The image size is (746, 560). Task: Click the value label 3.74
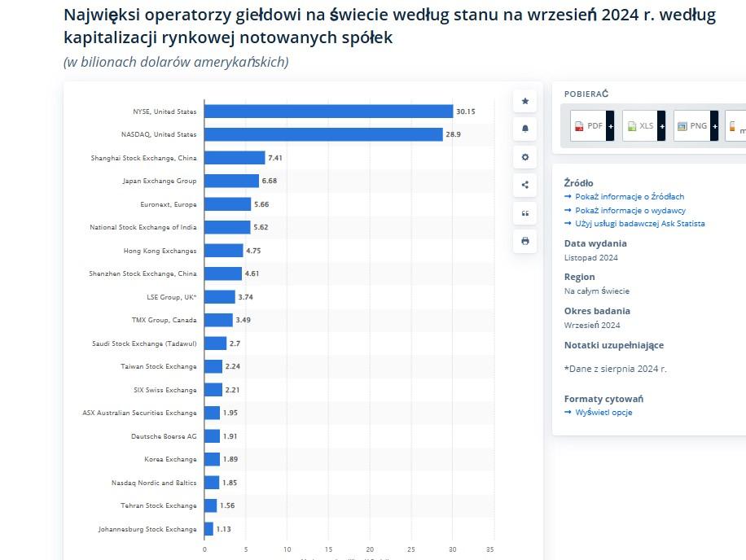coord(245,297)
